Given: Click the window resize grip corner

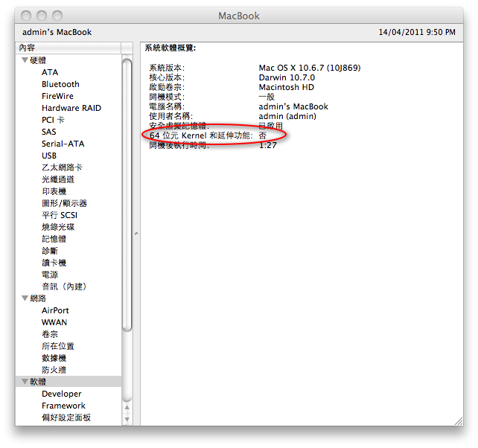Looking at the screenshot, I should 459,421.
